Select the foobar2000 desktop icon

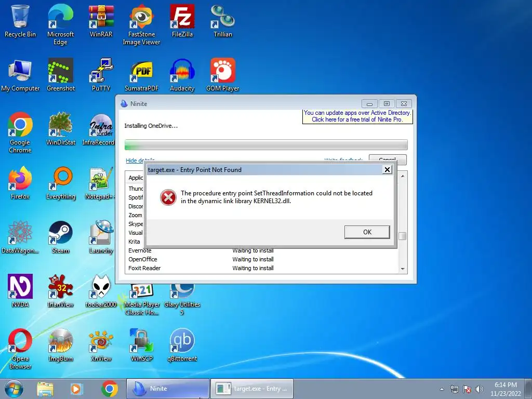[x=101, y=290]
